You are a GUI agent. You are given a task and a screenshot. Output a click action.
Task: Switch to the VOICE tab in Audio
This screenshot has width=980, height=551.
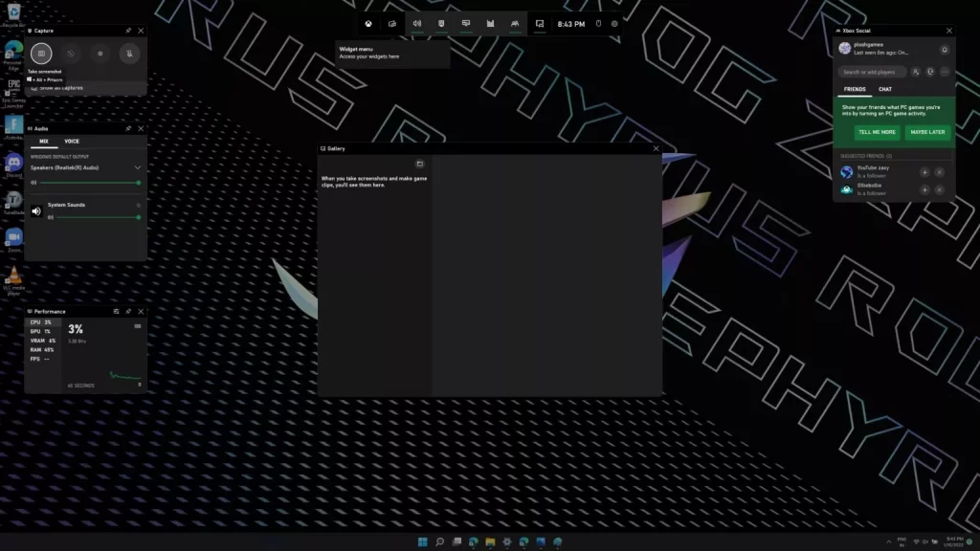(x=72, y=142)
